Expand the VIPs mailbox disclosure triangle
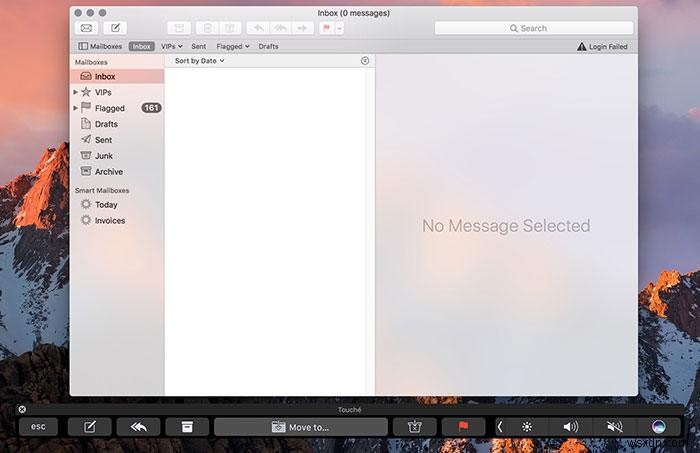This screenshot has height=453, width=700. [76, 92]
